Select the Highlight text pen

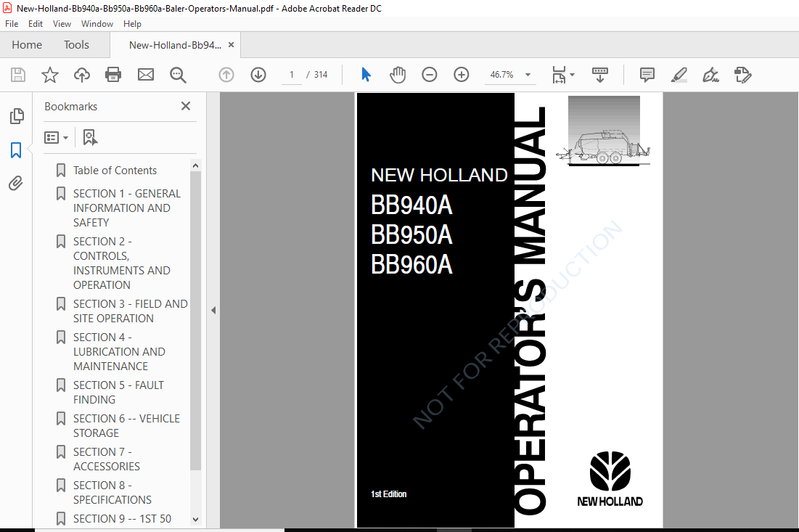pyautogui.click(x=679, y=75)
